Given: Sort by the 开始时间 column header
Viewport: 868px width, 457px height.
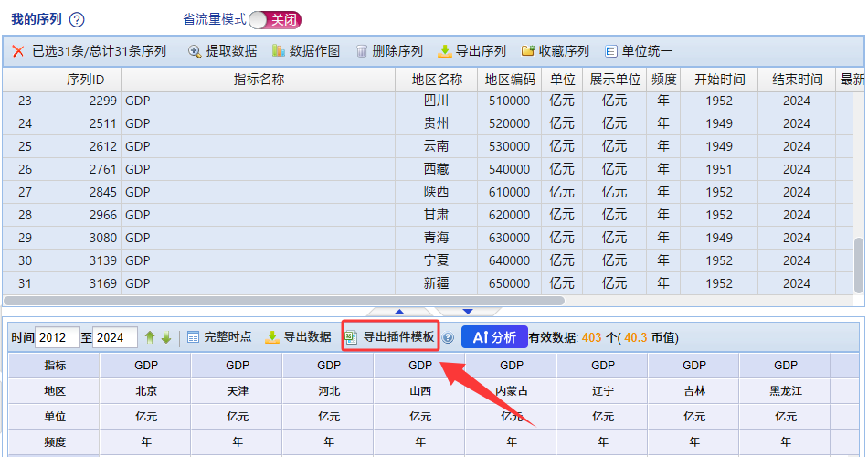Looking at the screenshot, I should point(719,80).
